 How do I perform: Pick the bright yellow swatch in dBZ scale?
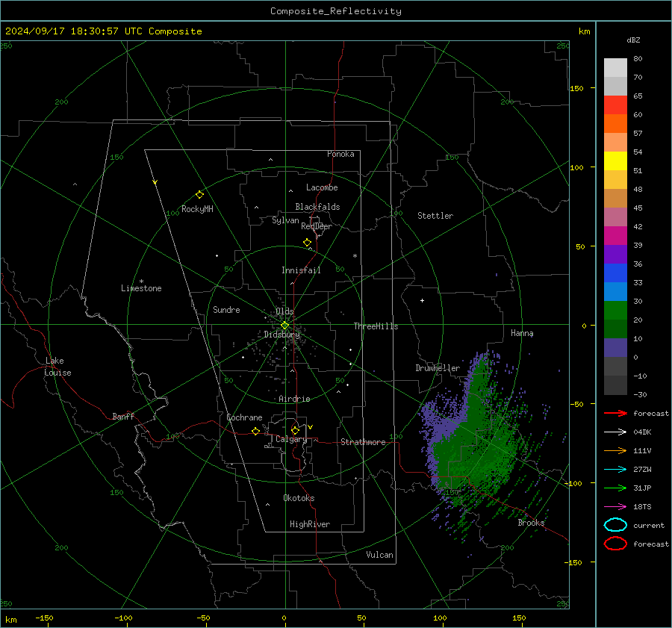(x=615, y=161)
